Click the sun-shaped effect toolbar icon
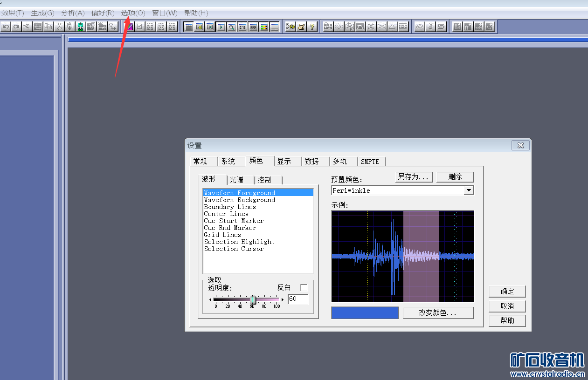 339,27
